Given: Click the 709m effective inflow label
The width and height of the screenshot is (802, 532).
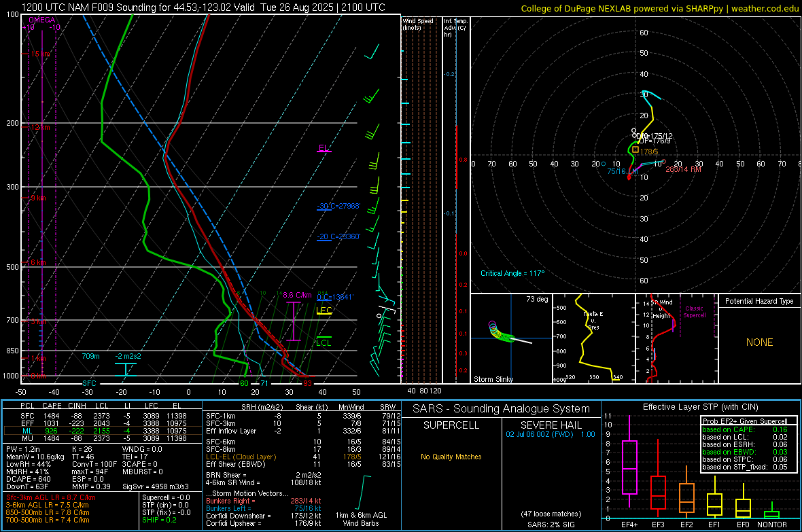Looking at the screenshot, I should pos(90,356).
